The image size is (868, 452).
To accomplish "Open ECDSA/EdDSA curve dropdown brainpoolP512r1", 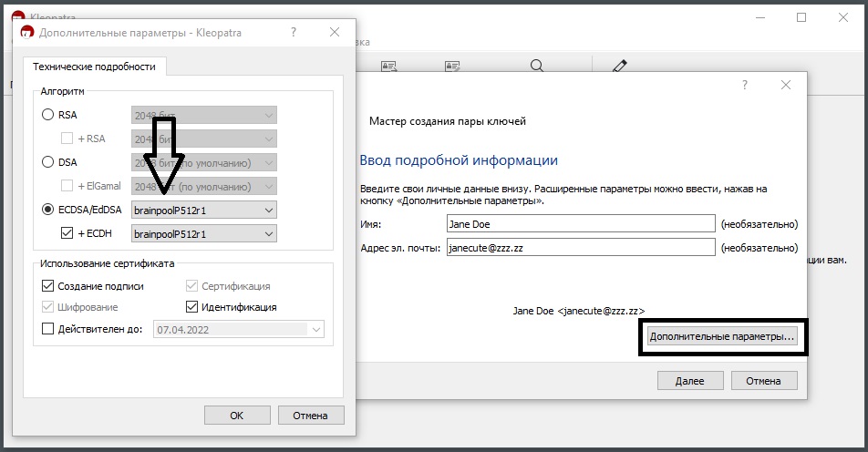I will 203,211.
